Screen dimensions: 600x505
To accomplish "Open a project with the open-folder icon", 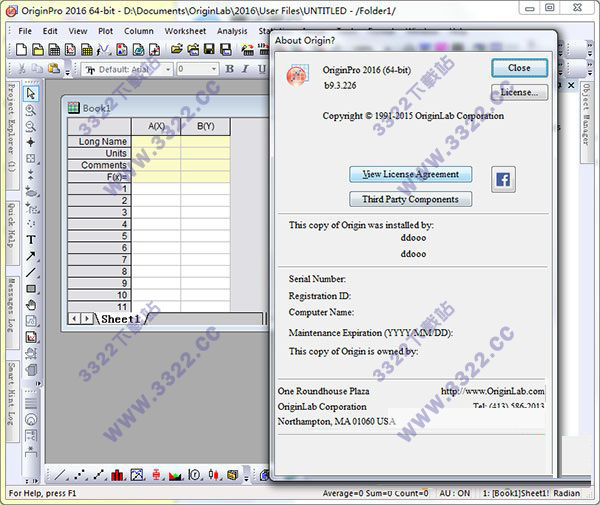I will (176, 49).
